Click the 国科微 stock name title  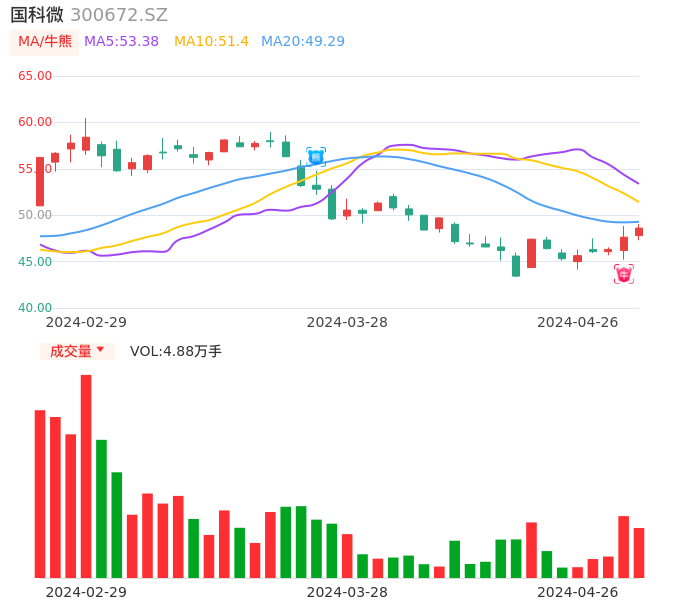[x=37, y=15]
